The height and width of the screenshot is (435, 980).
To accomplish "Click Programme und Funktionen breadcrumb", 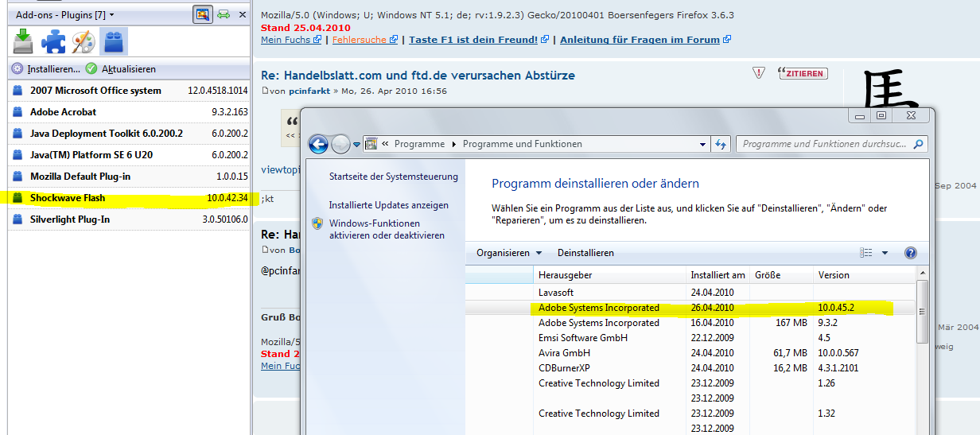I will click(x=523, y=144).
